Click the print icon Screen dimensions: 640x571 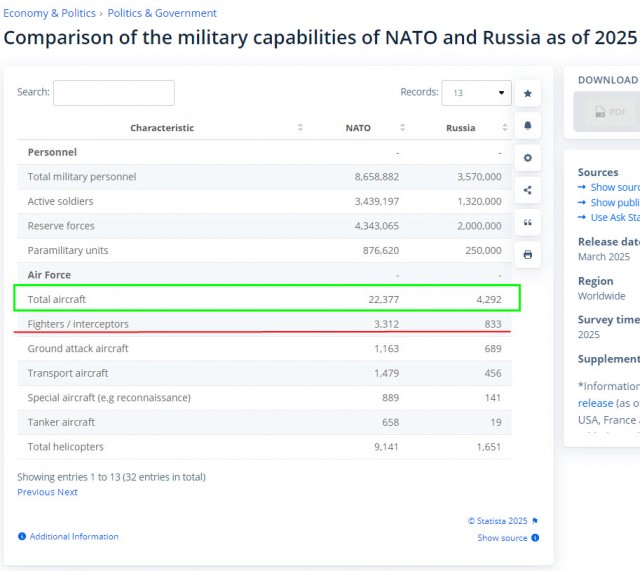pyautogui.click(x=527, y=255)
